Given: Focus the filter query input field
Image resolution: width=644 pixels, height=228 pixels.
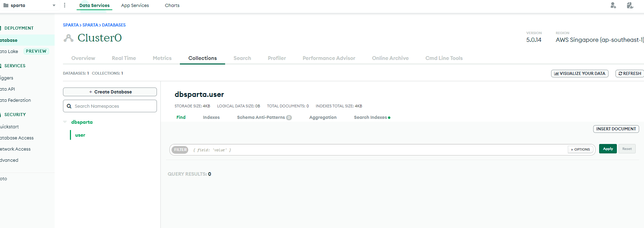Looking at the screenshot, I should (x=379, y=150).
